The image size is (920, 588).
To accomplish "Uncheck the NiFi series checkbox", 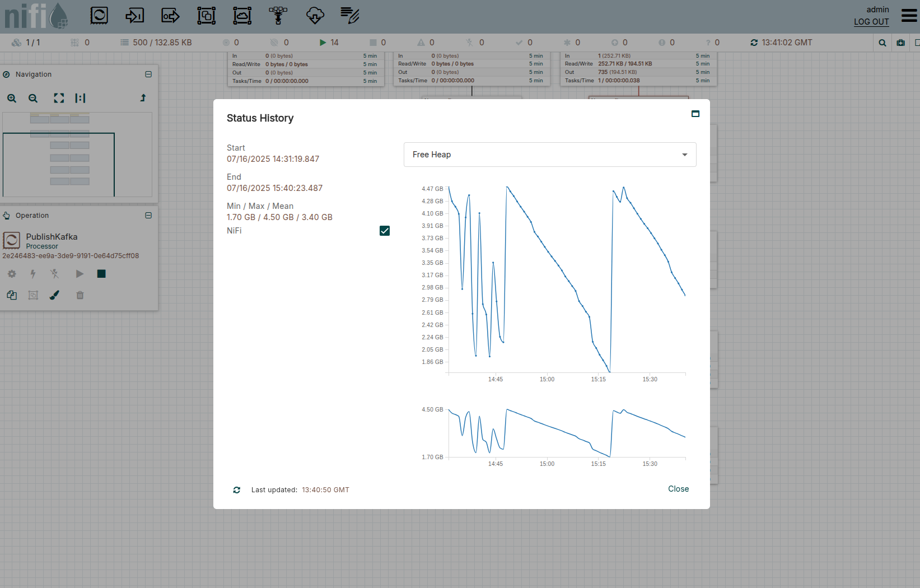I will click(385, 231).
